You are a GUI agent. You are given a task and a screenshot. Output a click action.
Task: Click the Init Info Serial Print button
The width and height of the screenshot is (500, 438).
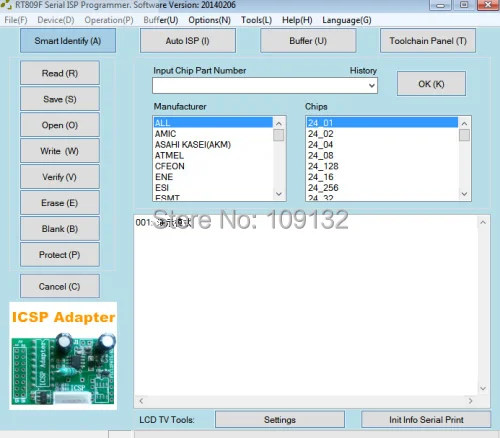tap(426, 419)
